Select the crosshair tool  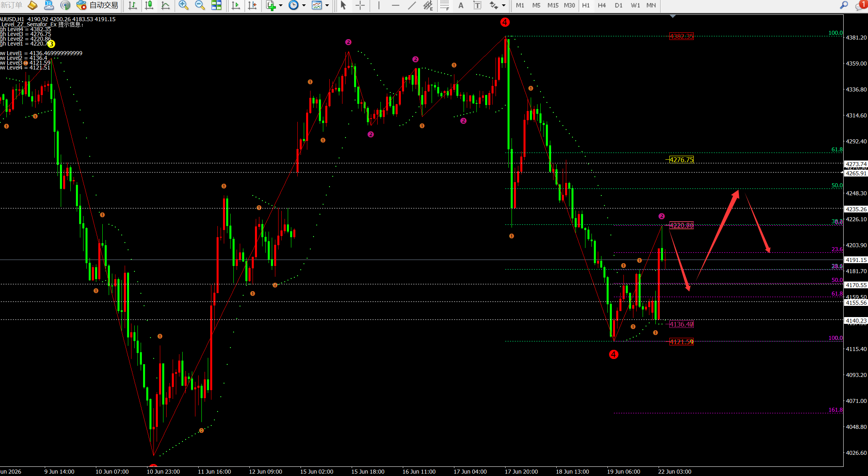[360, 5]
